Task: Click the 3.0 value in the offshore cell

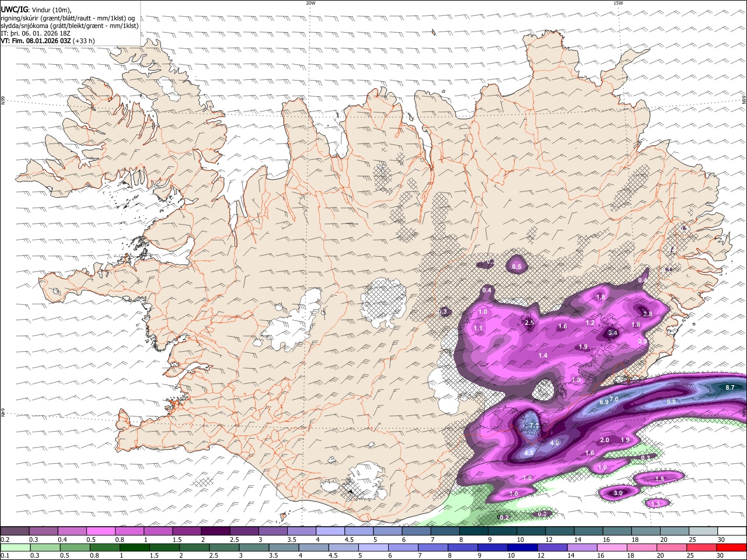Action: pos(618,494)
